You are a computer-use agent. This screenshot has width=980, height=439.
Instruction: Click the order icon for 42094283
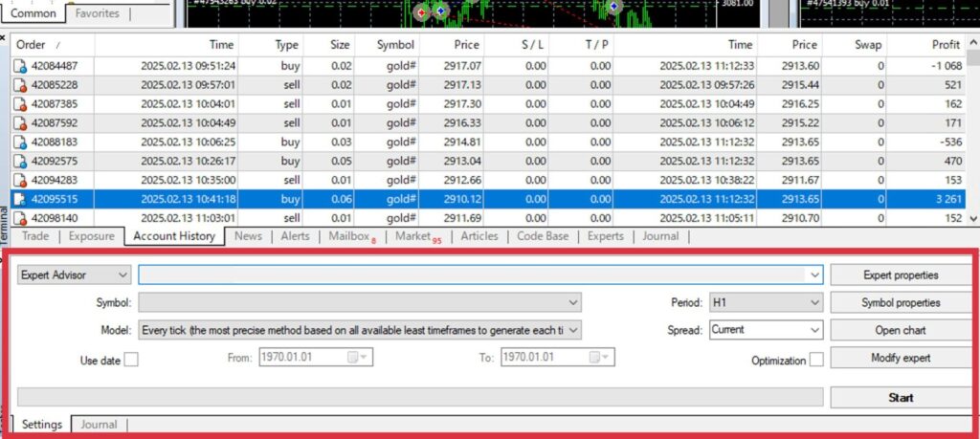coord(20,181)
